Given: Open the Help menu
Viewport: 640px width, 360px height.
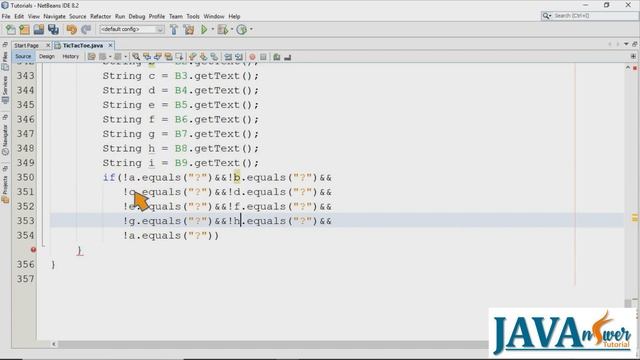Looking at the screenshot, I should pos(234,16).
